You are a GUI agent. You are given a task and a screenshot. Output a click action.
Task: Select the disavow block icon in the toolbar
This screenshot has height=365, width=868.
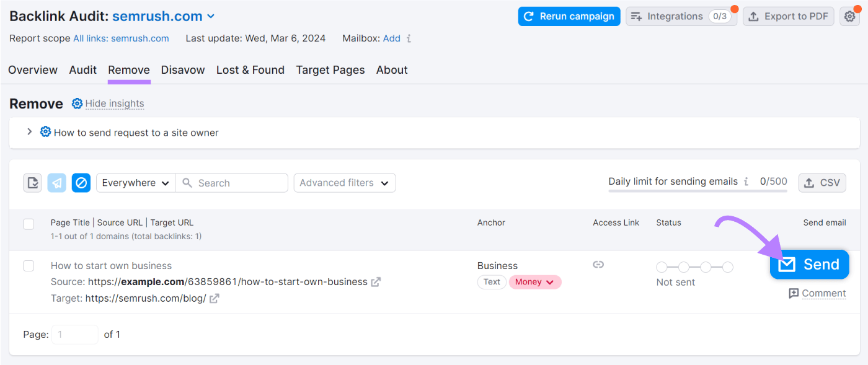[x=81, y=182]
